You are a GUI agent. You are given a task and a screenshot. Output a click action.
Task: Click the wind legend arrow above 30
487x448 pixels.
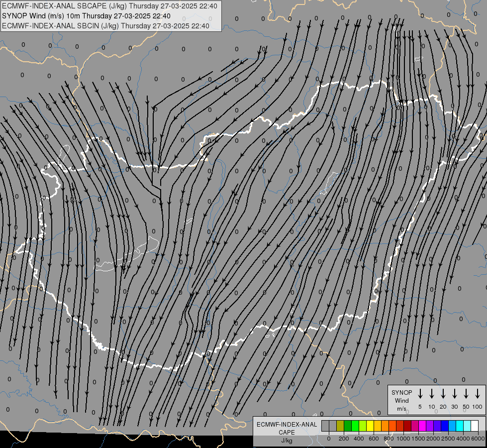(x=454, y=394)
